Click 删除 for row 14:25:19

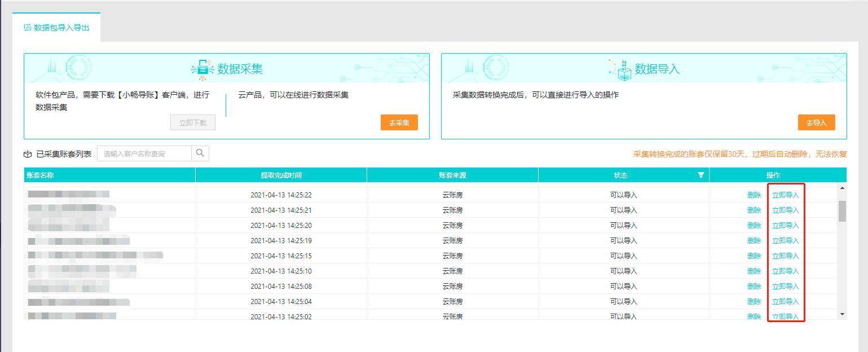tap(754, 241)
